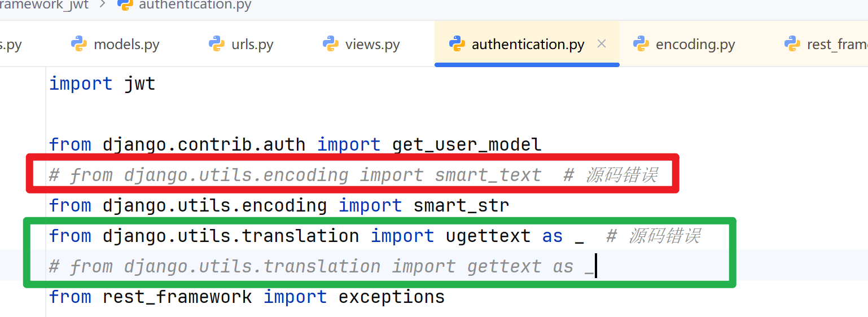868x317 pixels.
Task: Click the framework_jwt folder in breadcrumb
Action: pyautogui.click(x=44, y=6)
